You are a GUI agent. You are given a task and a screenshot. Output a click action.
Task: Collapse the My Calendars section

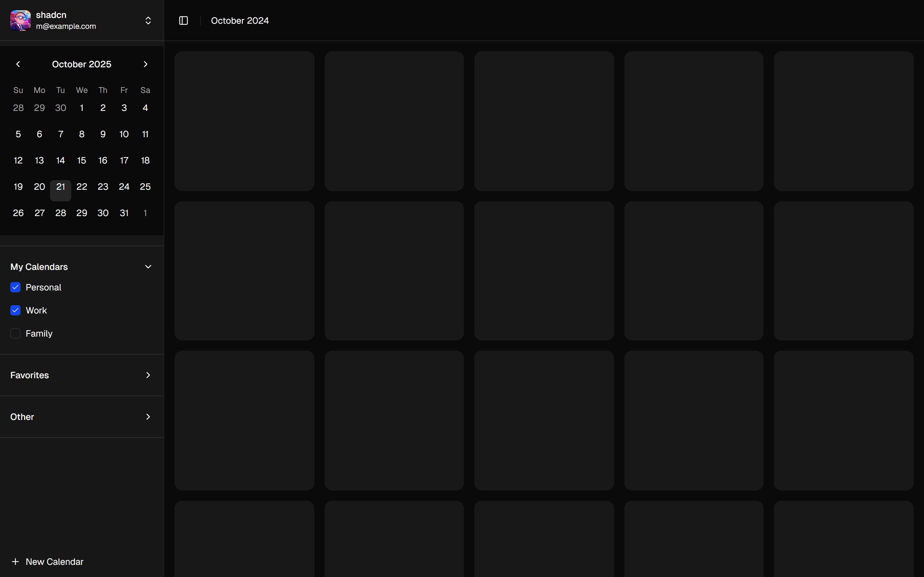[x=148, y=267]
